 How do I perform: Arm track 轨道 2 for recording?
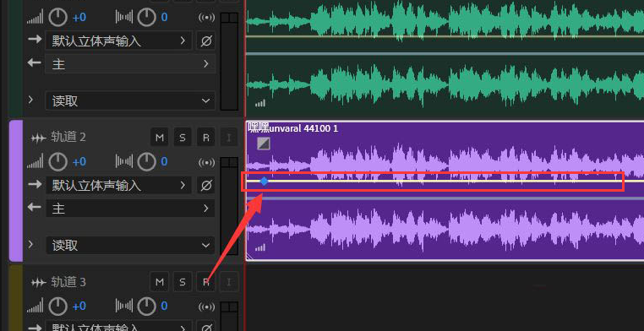tap(205, 138)
